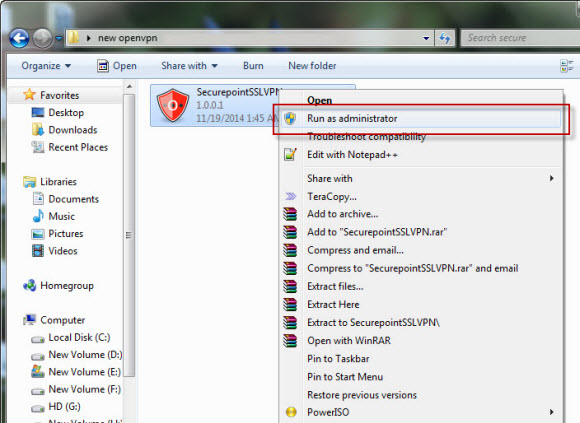580x423 pixels.
Task: Click the TeraCopy arrows icon in context menu
Action: pyautogui.click(x=291, y=196)
